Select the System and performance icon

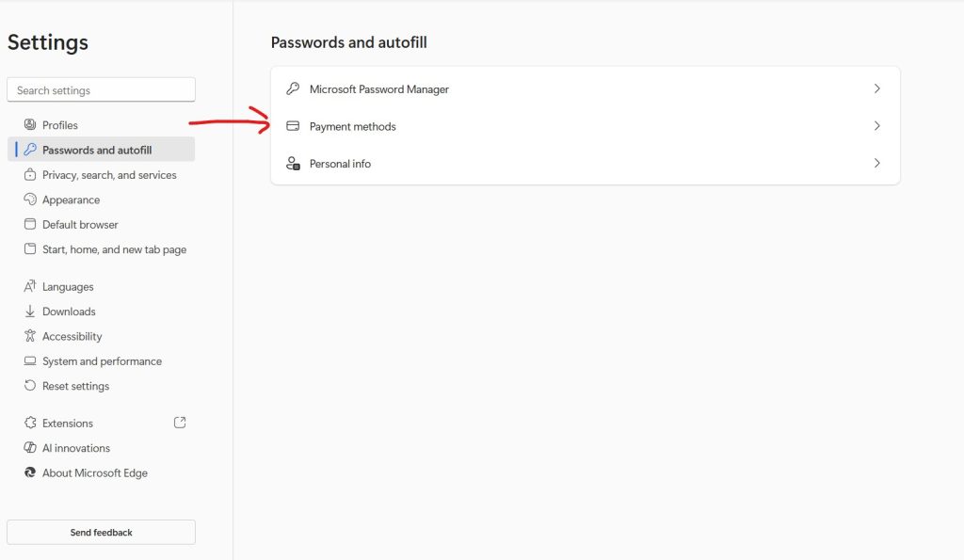28,360
